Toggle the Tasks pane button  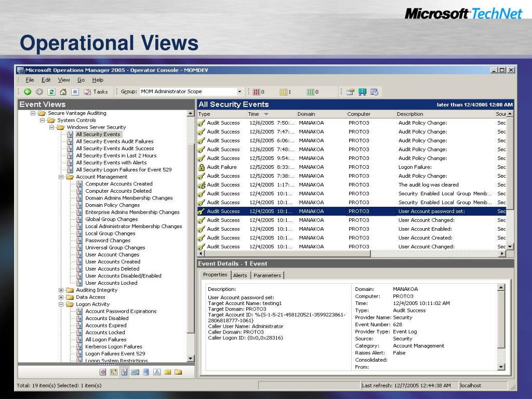tap(96, 91)
